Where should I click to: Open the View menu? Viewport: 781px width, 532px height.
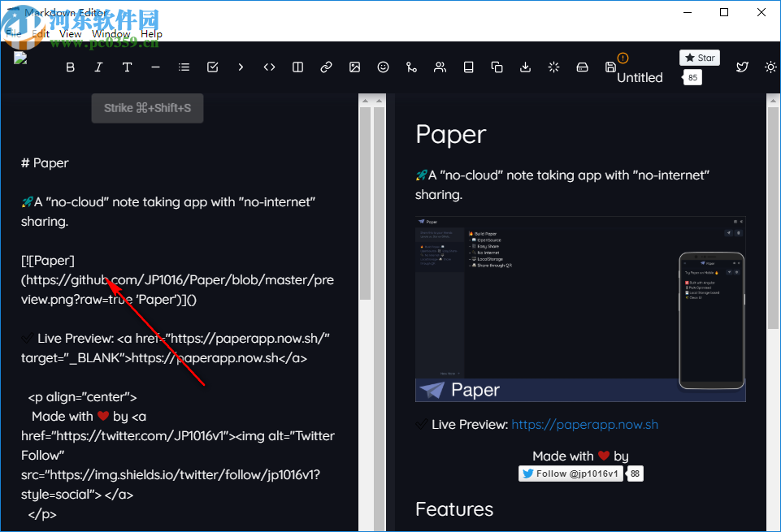[x=70, y=34]
